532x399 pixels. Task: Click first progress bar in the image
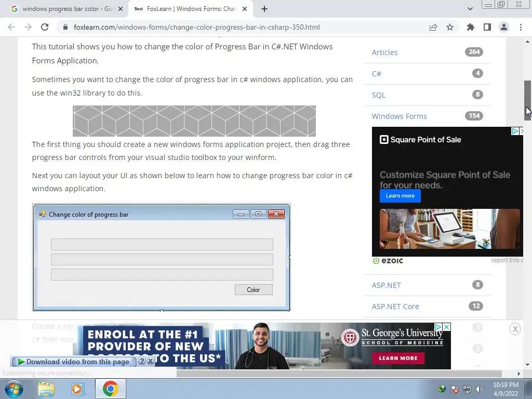point(162,244)
